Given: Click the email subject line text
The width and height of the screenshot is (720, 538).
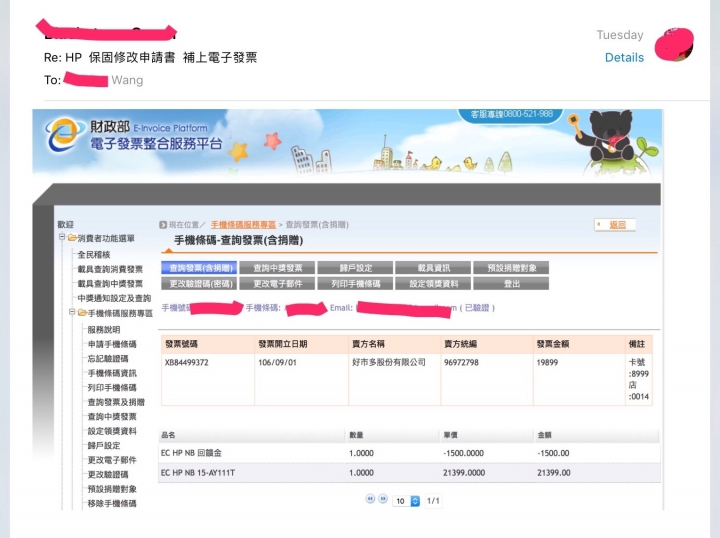Looking at the screenshot, I should click(x=151, y=57).
